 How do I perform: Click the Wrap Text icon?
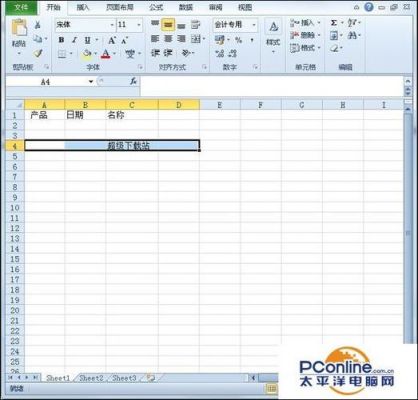click(196, 25)
